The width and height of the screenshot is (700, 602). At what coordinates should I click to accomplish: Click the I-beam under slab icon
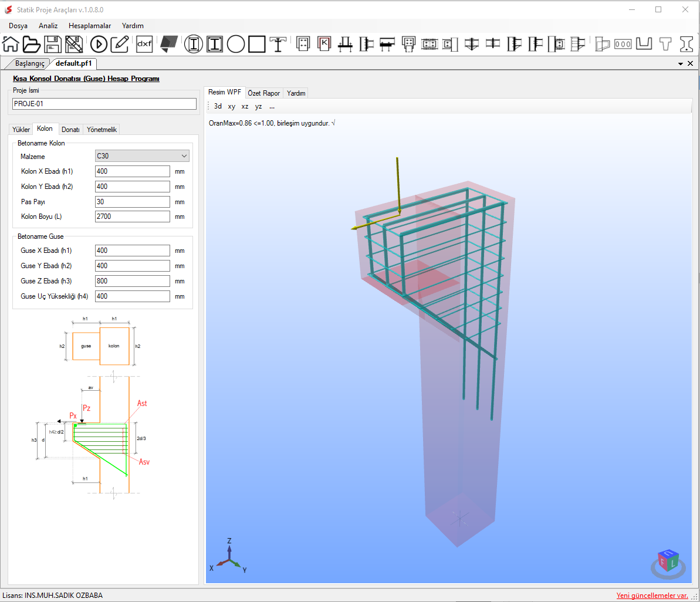(x=278, y=44)
